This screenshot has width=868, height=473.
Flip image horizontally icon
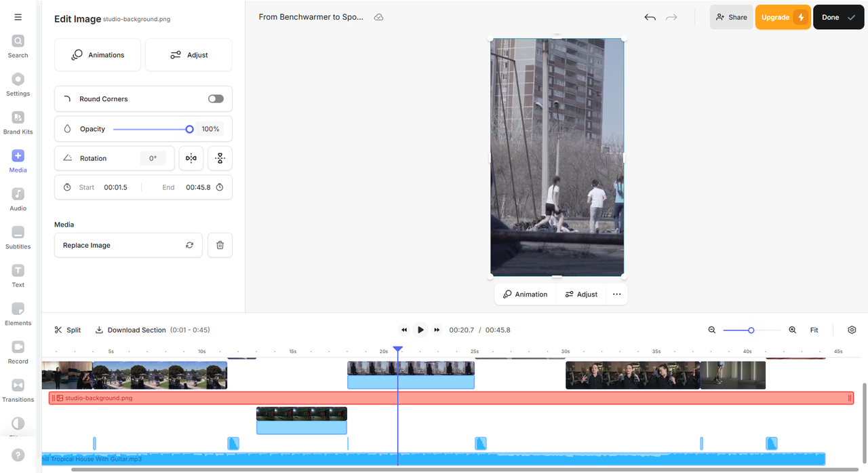(x=191, y=158)
